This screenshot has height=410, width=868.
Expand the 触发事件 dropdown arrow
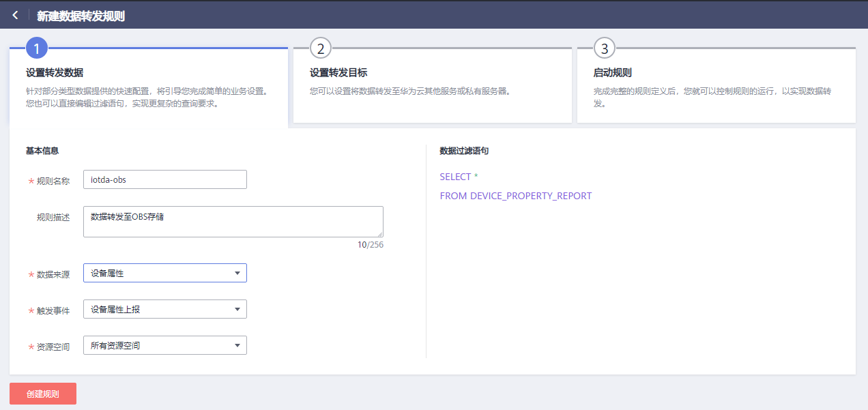[x=237, y=309]
